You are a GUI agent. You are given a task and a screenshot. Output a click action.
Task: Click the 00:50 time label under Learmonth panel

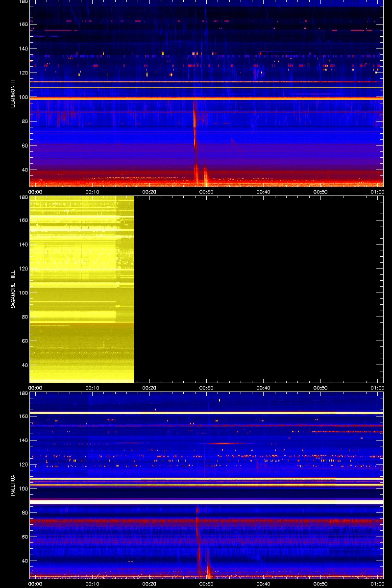[x=320, y=192]
